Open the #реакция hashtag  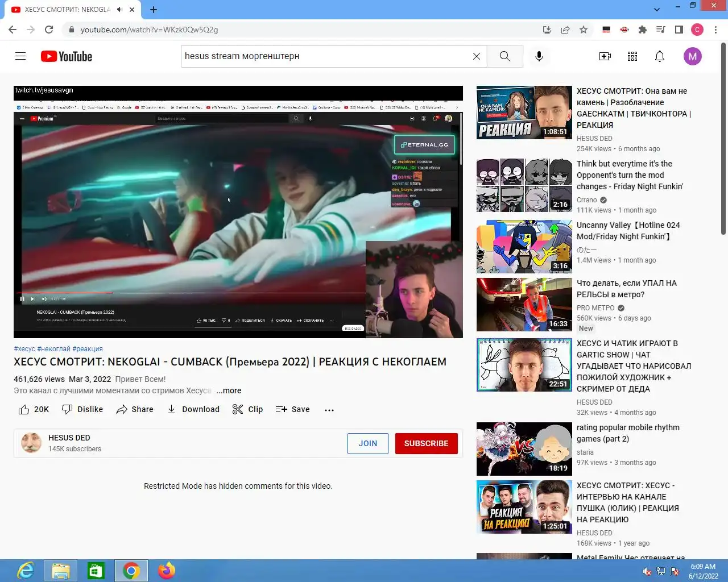pos(88,349)
